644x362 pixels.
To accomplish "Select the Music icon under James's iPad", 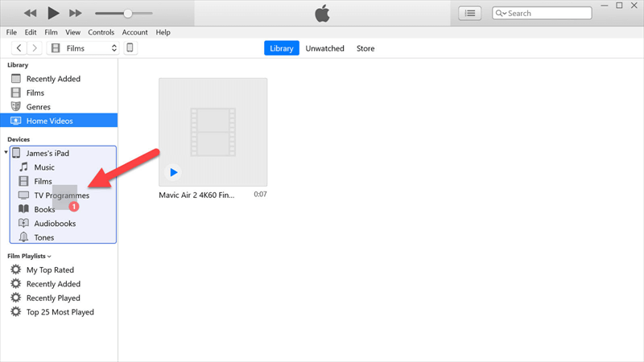I will click(x=24, y=167).
